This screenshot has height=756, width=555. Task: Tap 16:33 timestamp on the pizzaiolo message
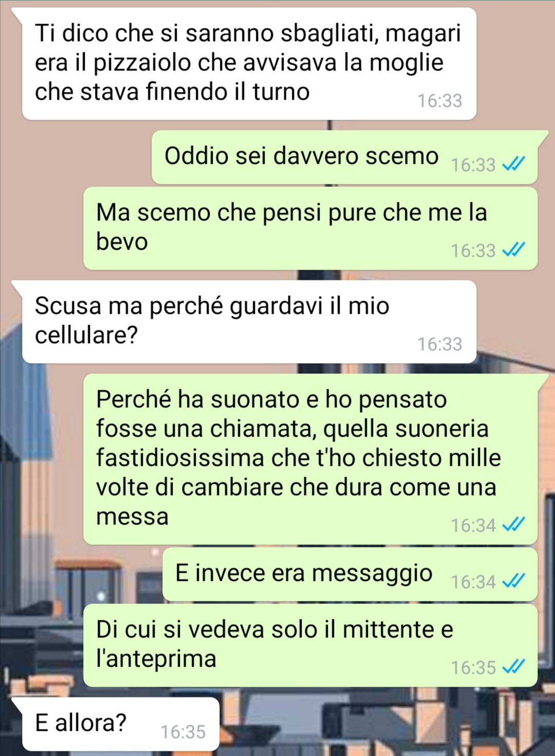coord(440,101)
